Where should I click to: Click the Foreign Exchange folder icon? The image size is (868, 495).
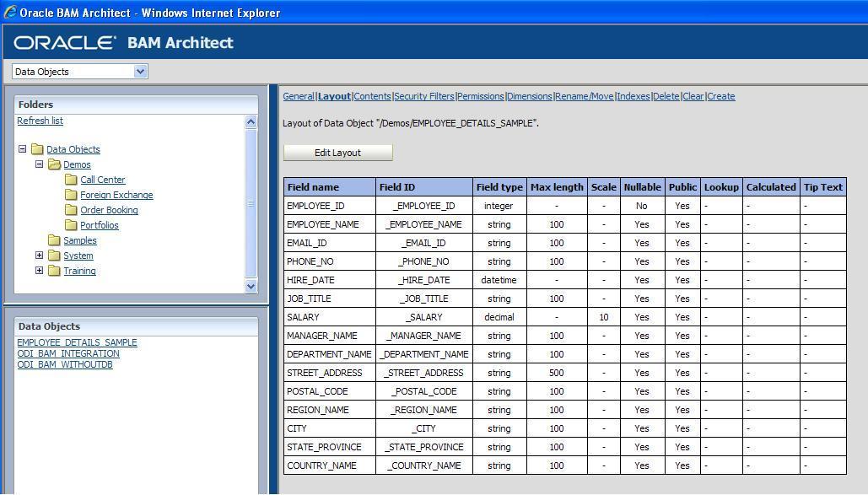73,195
